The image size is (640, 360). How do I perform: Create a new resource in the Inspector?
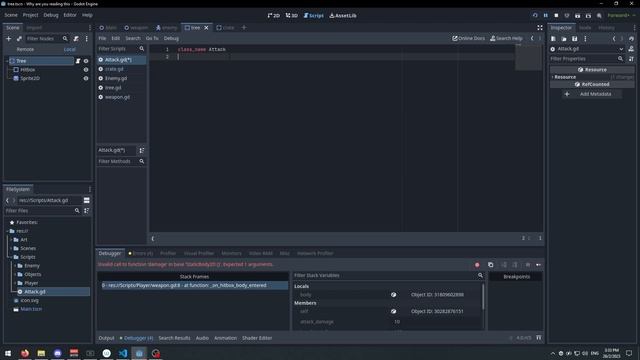click(553, 39)
